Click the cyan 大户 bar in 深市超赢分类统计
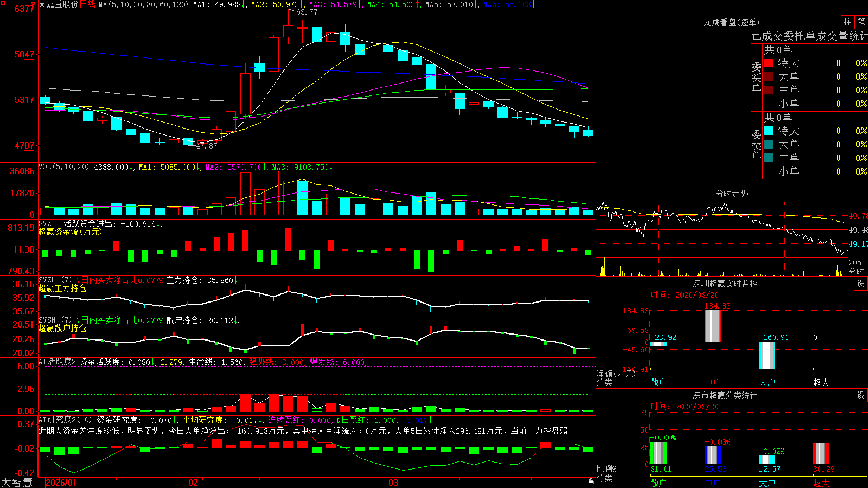868x488 pixels. (x=767, y=460)
